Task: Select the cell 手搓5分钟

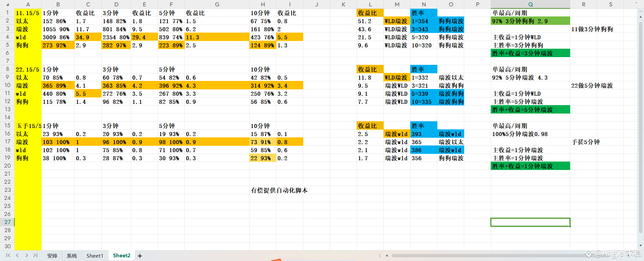Action: click(x=585, y=142)
